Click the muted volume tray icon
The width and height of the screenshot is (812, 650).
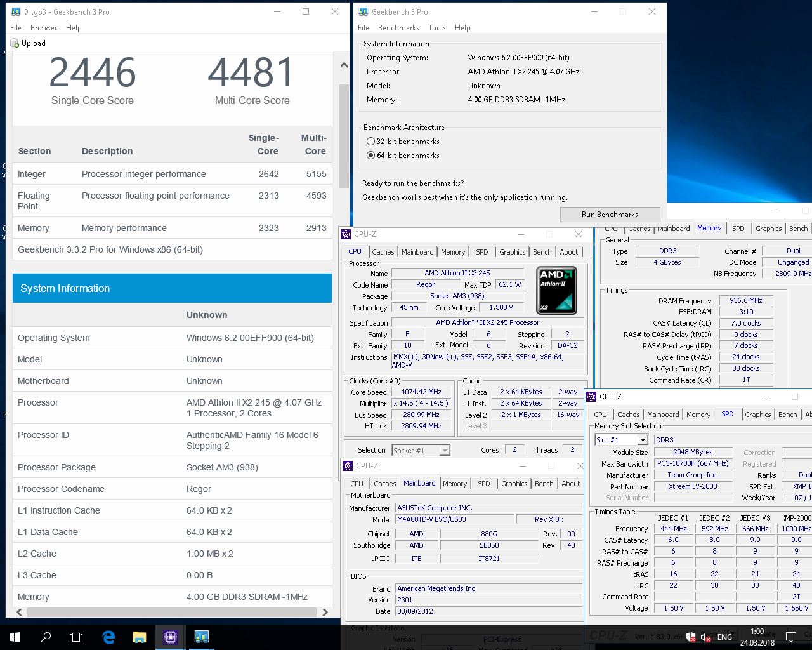coord(706,637)
